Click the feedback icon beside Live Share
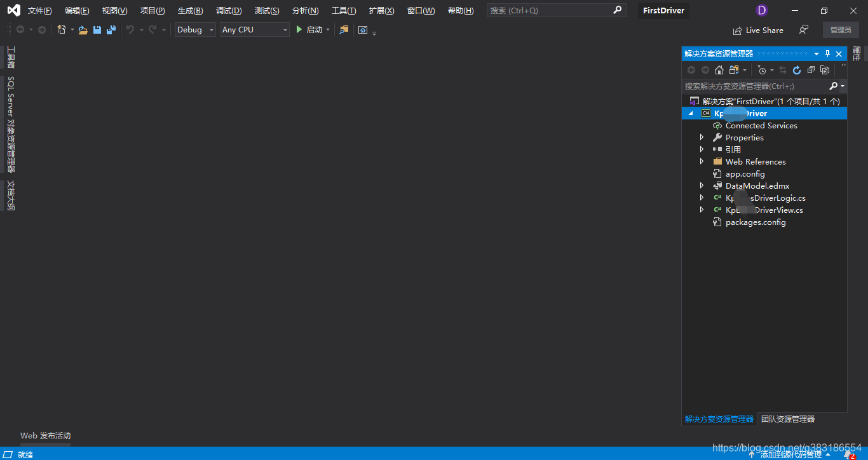 pyautogui.click(x=804, y=30)
